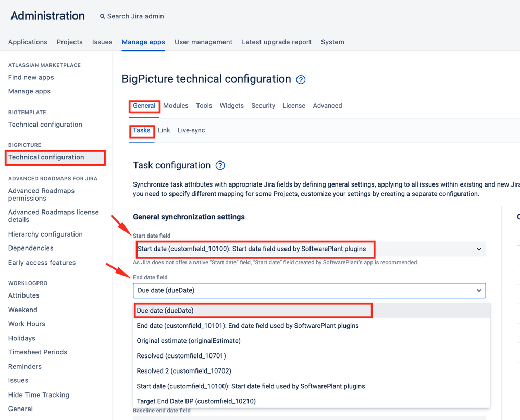Go to the Security tab
520x420 pixels.
263,105
